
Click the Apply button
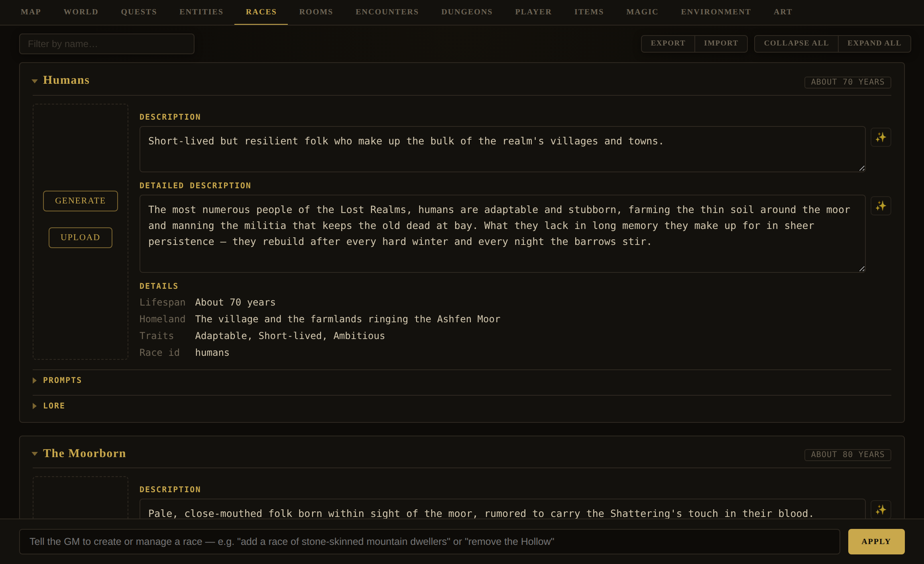click(876, 542)
